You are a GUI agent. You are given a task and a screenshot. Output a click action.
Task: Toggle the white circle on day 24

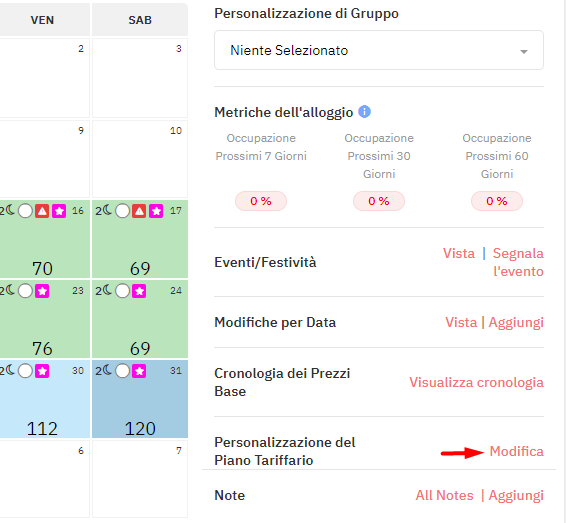point(122,291)
